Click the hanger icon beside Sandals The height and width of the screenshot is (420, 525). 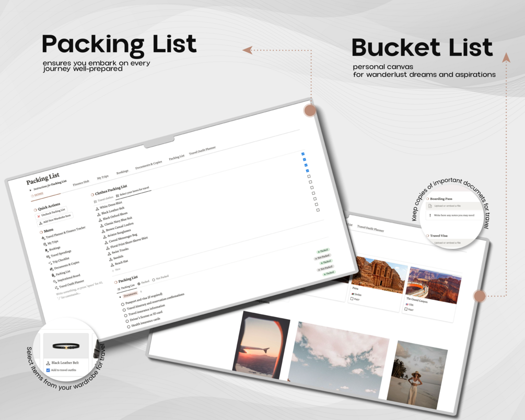(111, 259)
